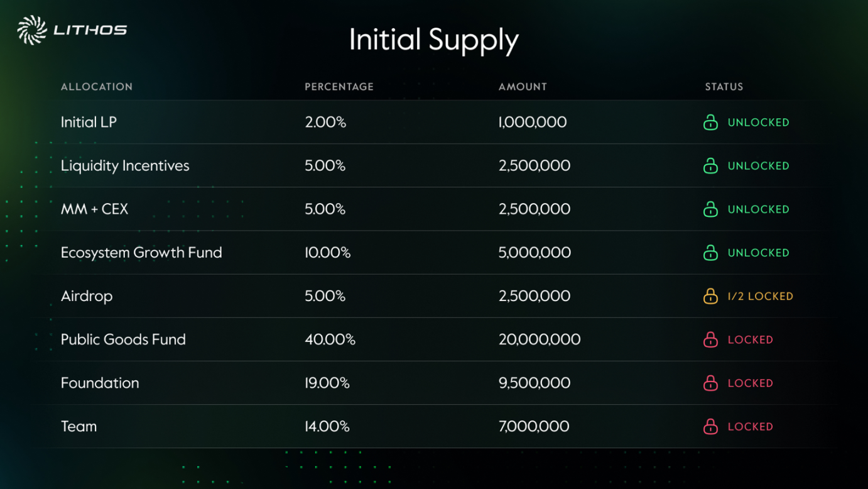Screen dimensions: 868x489
Task: Click the yellow half-locked icon for Airdrop
Action: (710, 295)
